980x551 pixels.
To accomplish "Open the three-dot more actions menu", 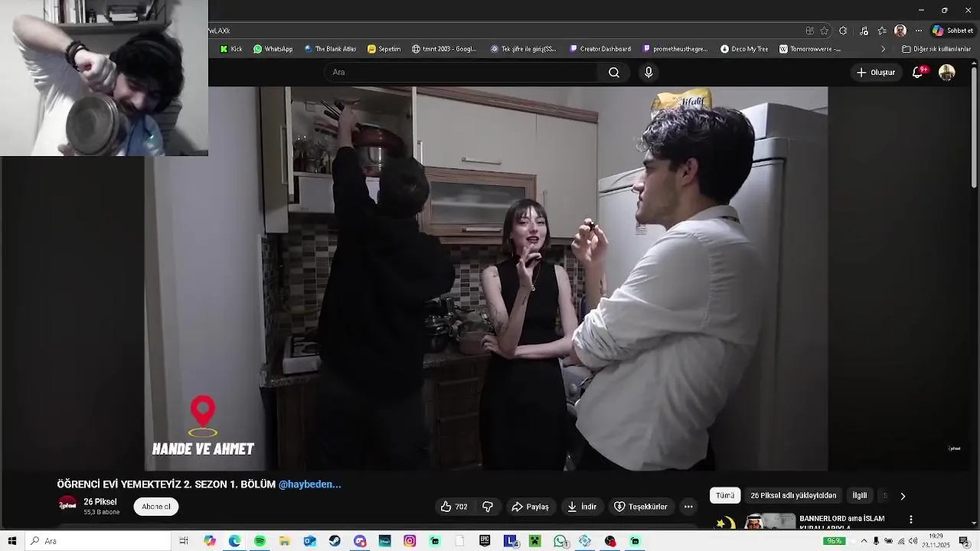I will point(688,507).
